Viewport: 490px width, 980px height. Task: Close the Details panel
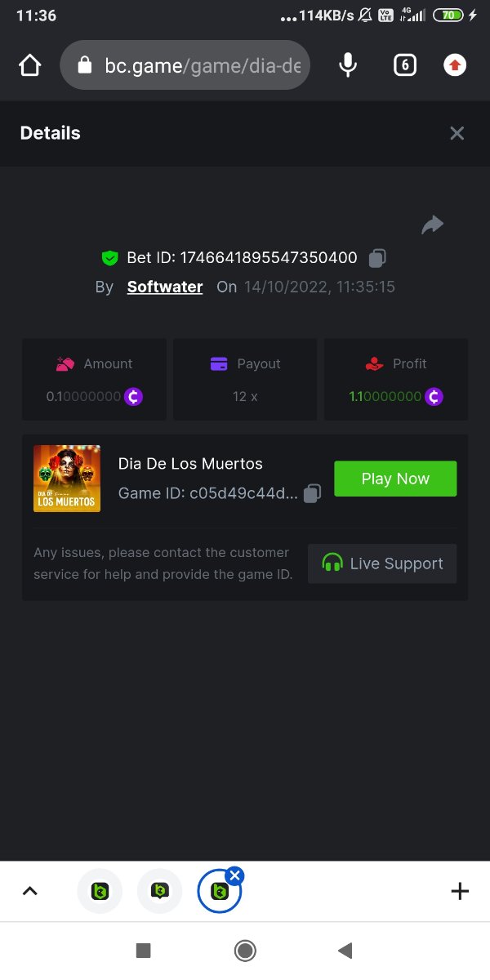point(457,133)
